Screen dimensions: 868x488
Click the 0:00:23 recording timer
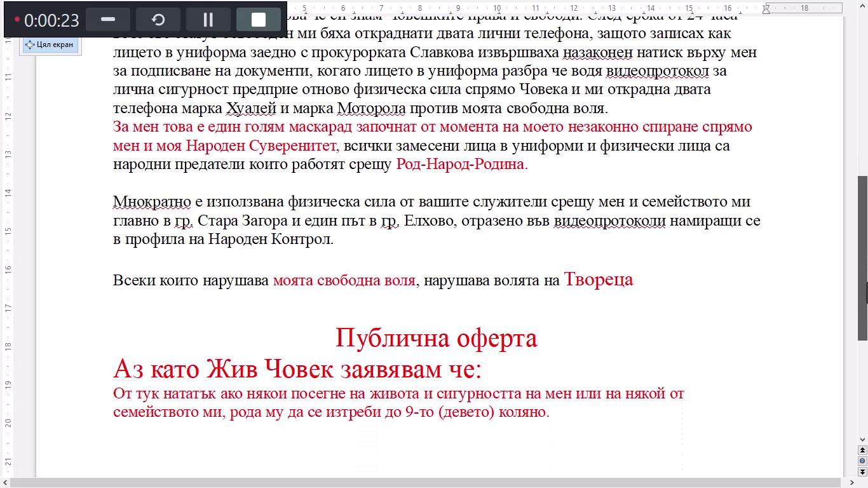coord(51,20)
